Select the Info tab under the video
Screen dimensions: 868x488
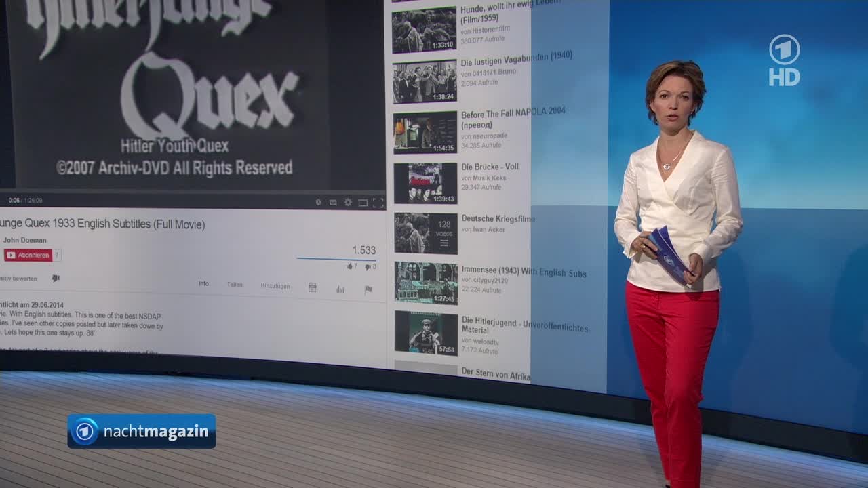click(x=203, y=284)
